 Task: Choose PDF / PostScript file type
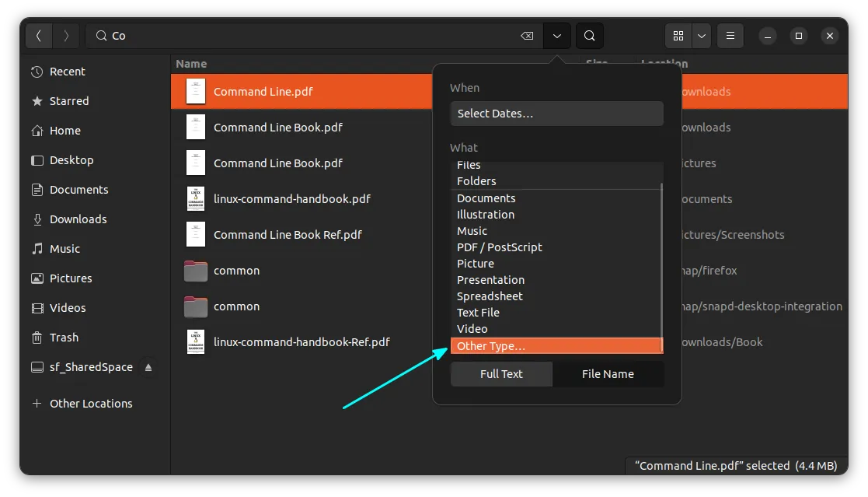pyautogui.click(x=499, y=247)
